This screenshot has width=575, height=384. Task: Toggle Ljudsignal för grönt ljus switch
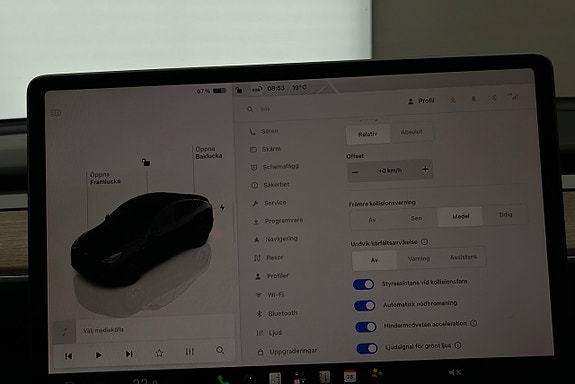point(367,348)
